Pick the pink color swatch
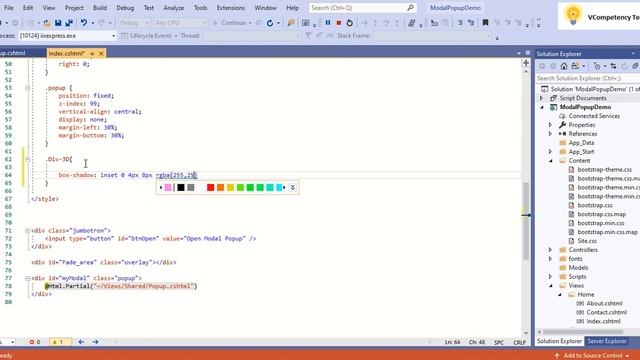This screenshot has height=360, width=640. pos(168,187)
